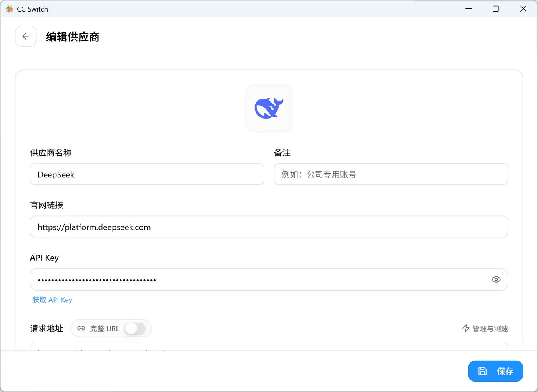Edit the 官网链接 URL field
This screenshot has width=538, height=392.
pos(269,227)
